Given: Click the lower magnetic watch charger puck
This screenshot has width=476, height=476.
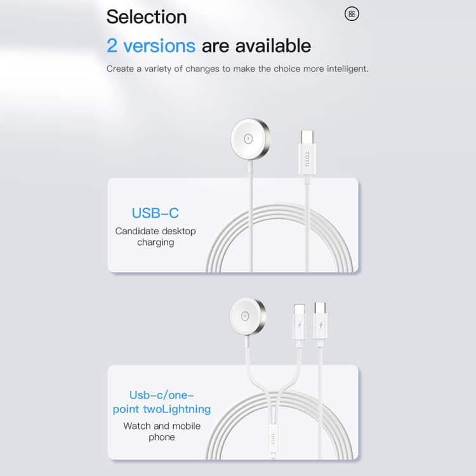Looking at the screenshot, I should pos(248,316).
